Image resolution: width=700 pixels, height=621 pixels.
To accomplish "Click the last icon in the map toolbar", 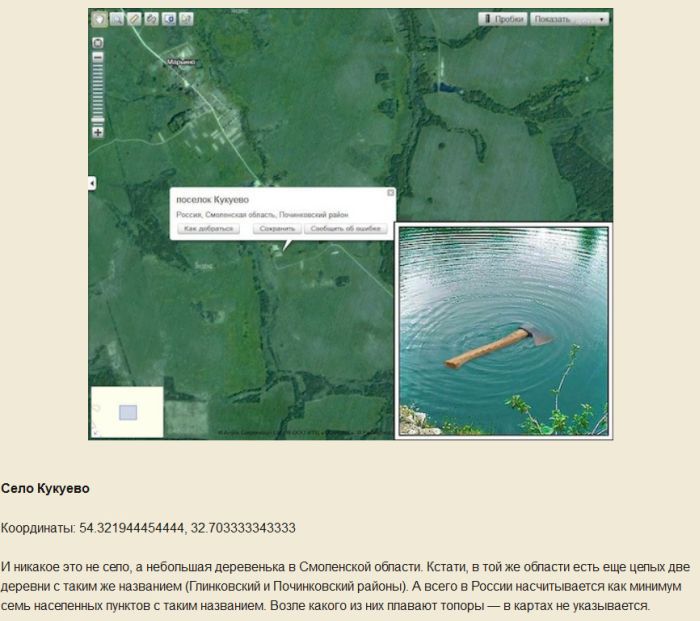I will [185, 19].
